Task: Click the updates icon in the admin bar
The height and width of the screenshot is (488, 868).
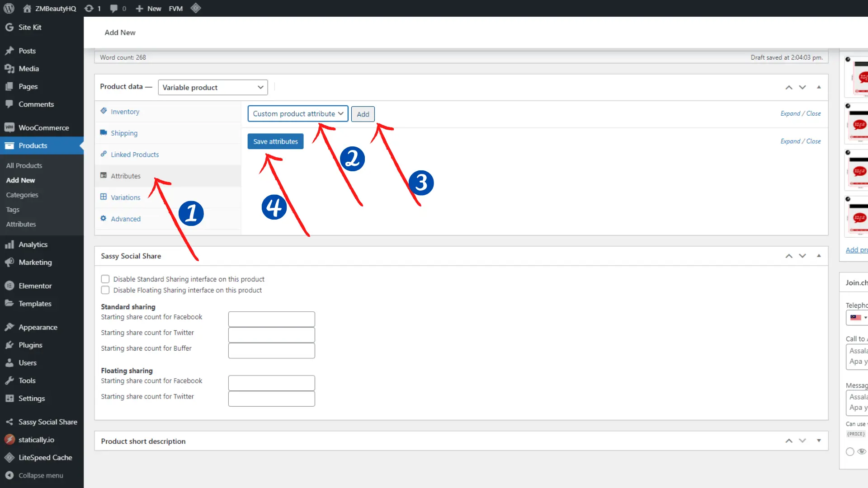Action: (89, 8)
